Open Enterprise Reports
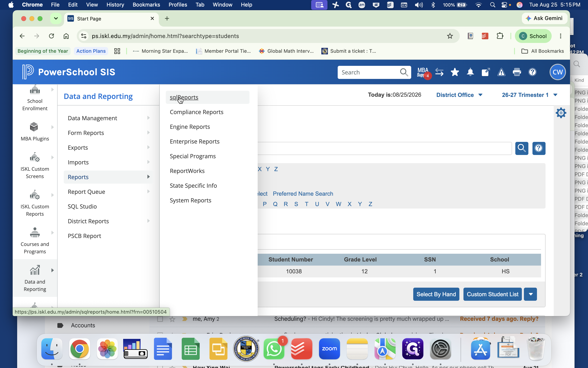Viewport: 588px width, 368px height. coord(194,141)
